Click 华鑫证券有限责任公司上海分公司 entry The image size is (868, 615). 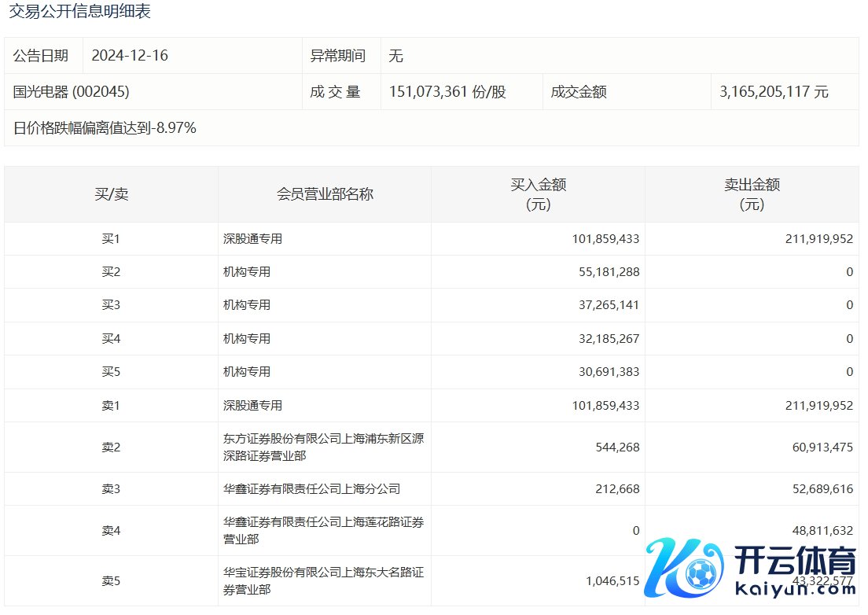pos(311,489)
